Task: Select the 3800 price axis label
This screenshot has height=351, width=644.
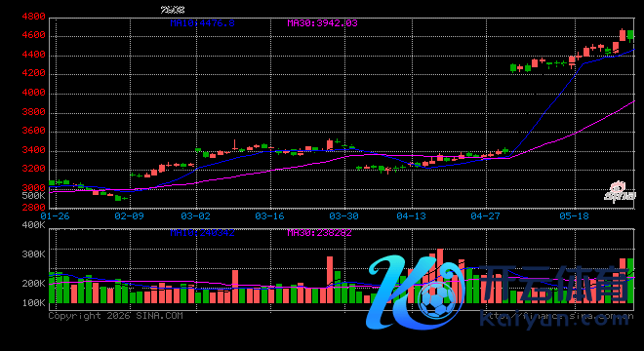Action: [x=33, y=112]
